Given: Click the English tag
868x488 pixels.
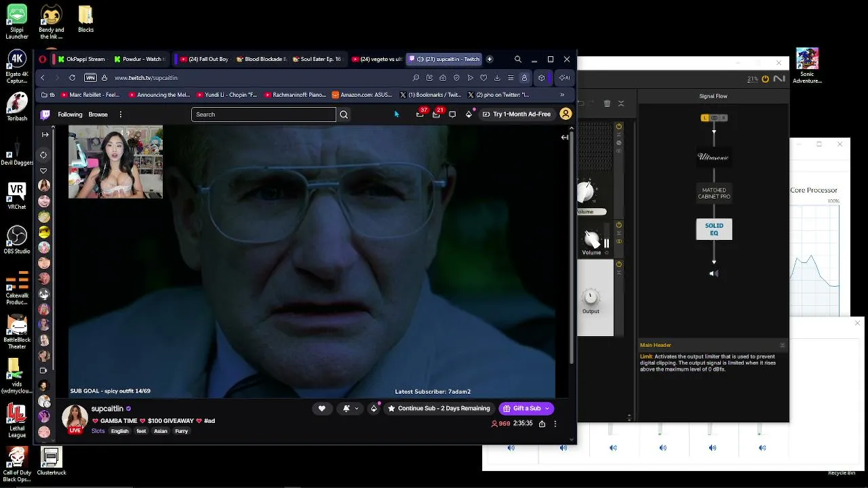Looking at the screenshot, I should [x=120, y=431].
